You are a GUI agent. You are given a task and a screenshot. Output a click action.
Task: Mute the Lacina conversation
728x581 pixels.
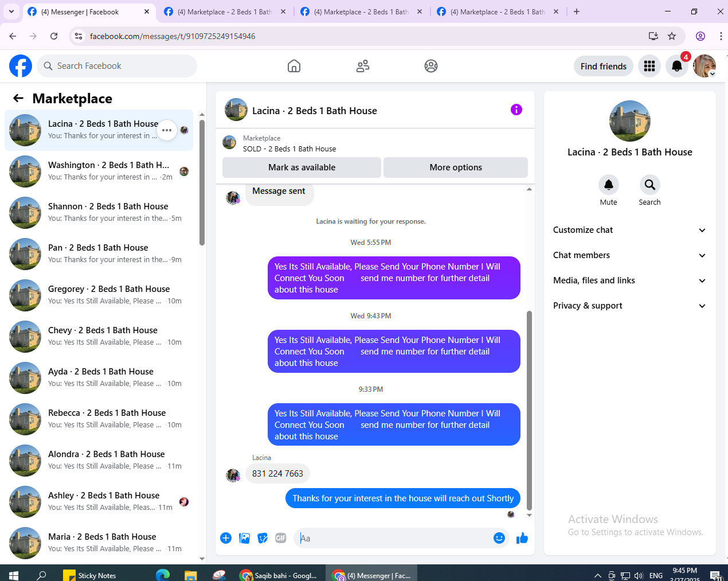coord(609,185)
